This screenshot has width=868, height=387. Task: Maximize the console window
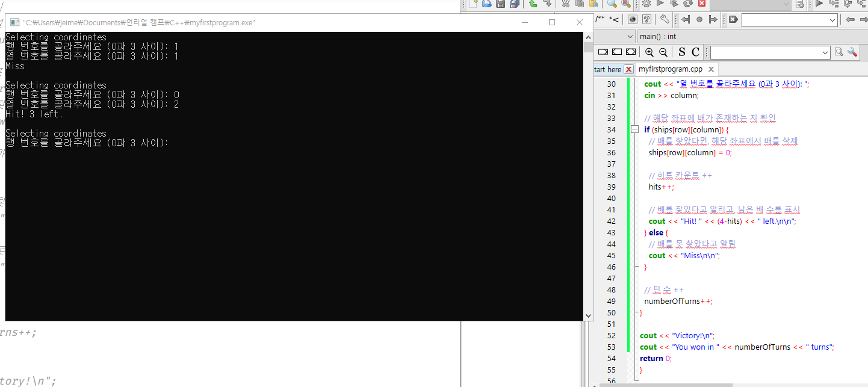[552, 22]
